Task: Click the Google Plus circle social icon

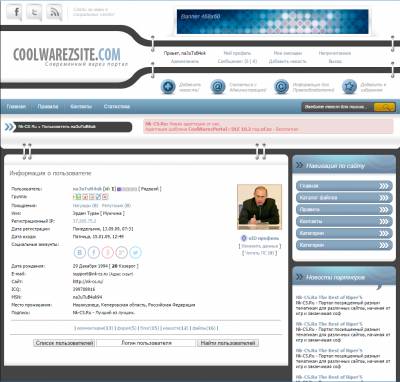Action: pyautogui.click(x=122, y=252)
